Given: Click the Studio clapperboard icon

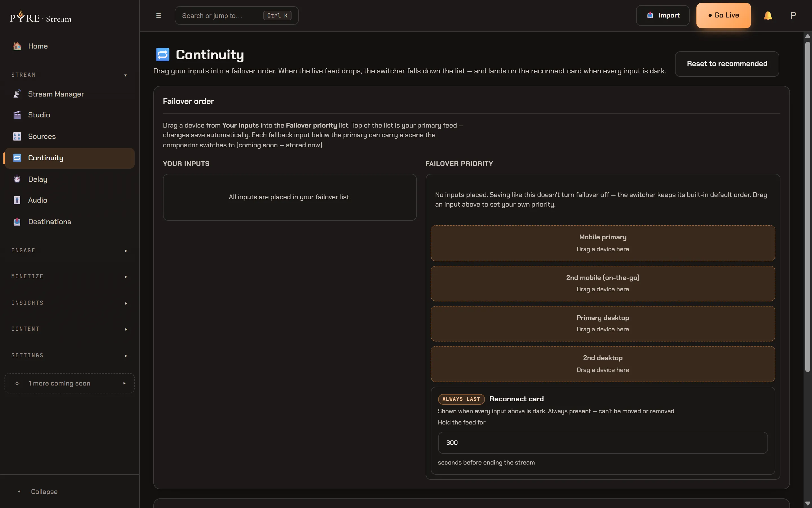Looking at the screenshot, I should click(17, 115).
